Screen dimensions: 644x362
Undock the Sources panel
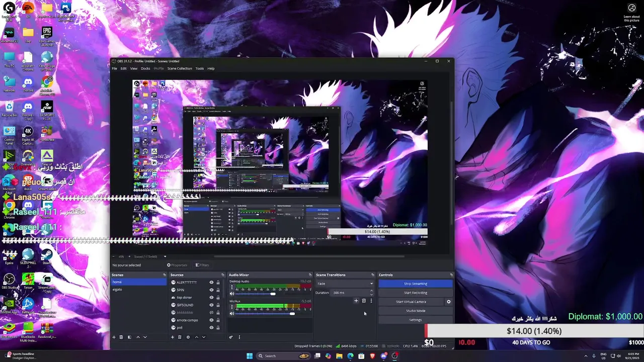click(223, 275)
